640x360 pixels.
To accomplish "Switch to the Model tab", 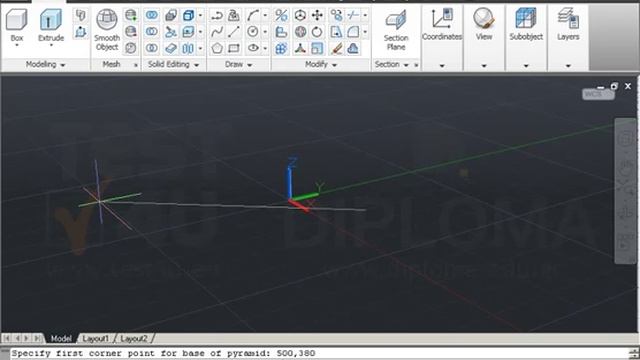I will point(61,338).
